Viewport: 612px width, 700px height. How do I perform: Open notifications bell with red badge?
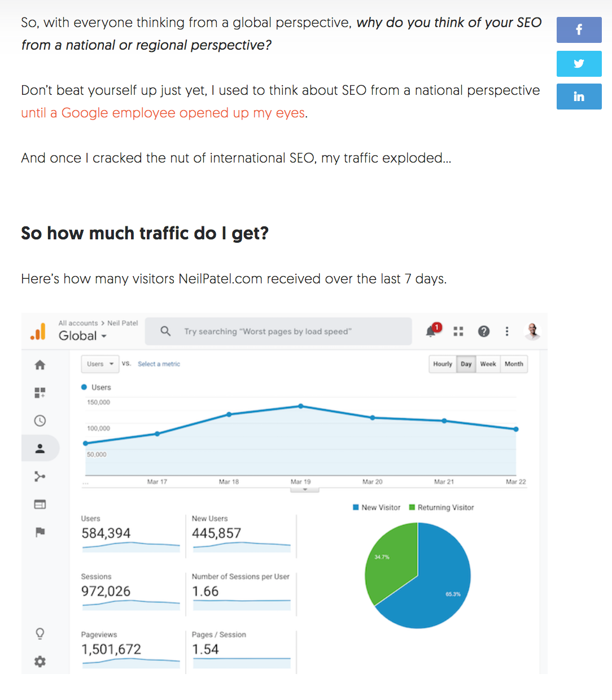432,330
